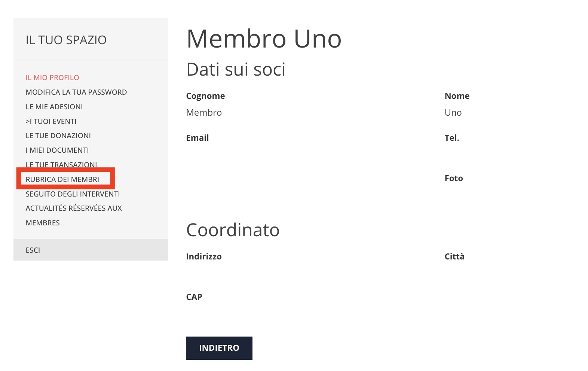Open the IL MIO PROFILO link
This screenshot has height=371, width=588.
tap(52, 77)
